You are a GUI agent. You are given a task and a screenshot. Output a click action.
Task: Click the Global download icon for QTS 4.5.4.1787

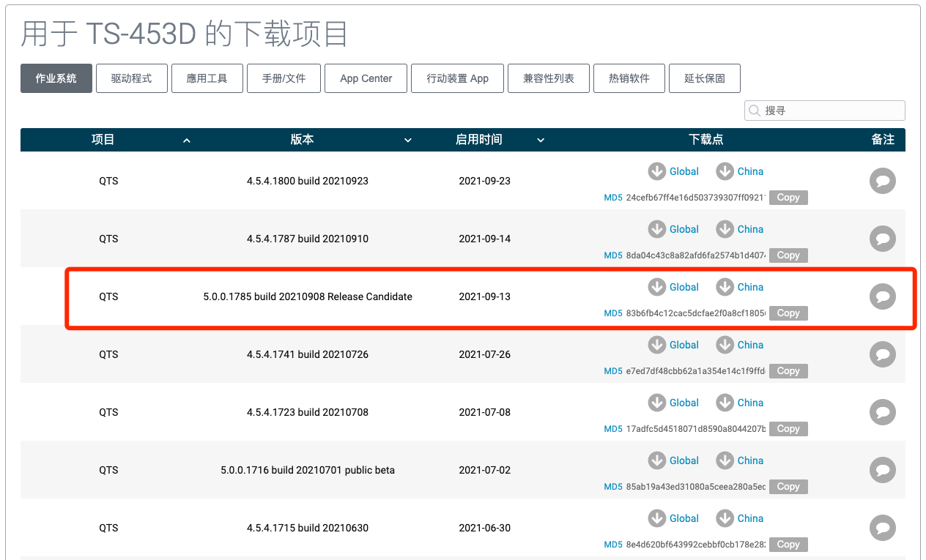[x=657, y=229]
